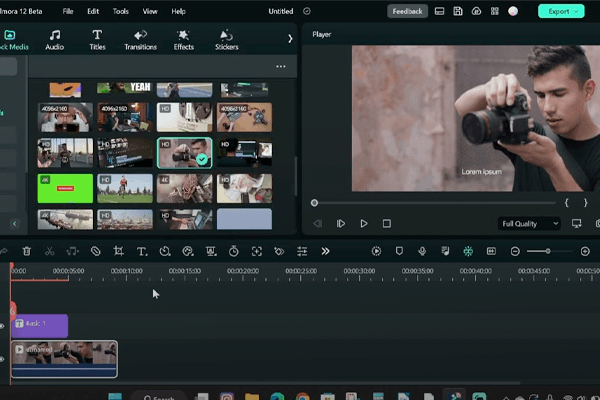Click the zoom in plus icon on timeline
This screenshot has width=600, height=400.
tap(585, 251)
